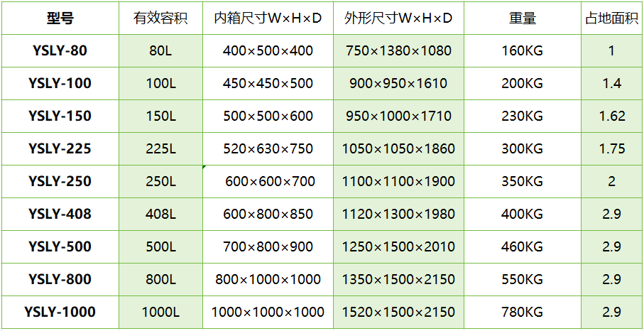Select outer size 1120×1300×1980 cell

point(398,215)
